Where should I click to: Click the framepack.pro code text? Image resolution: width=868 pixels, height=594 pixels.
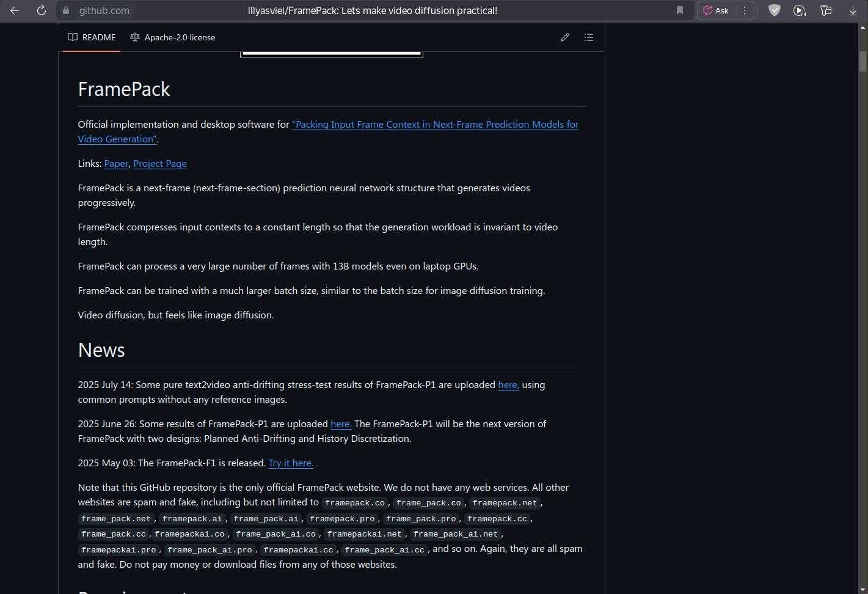[x=342, y=519]
